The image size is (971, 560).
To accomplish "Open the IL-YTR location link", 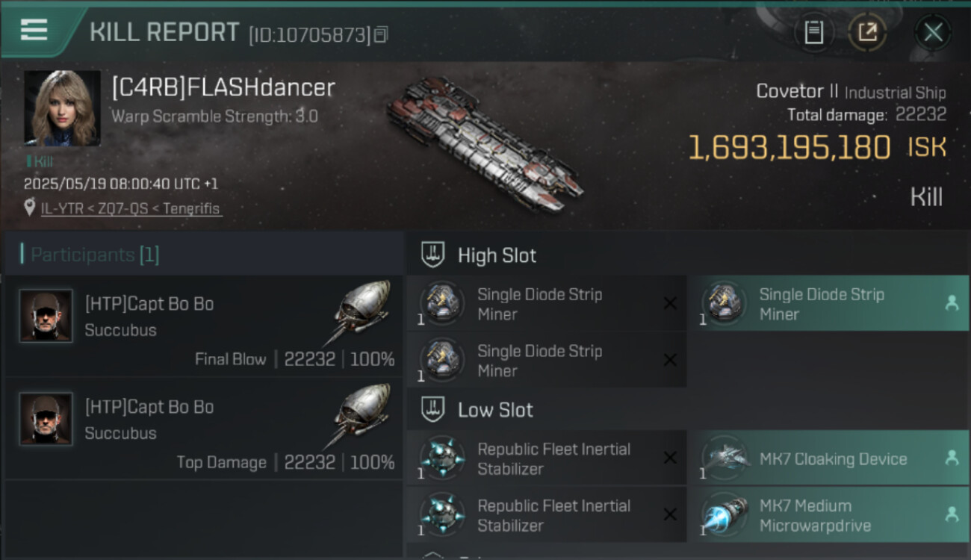I will point(131,208).
